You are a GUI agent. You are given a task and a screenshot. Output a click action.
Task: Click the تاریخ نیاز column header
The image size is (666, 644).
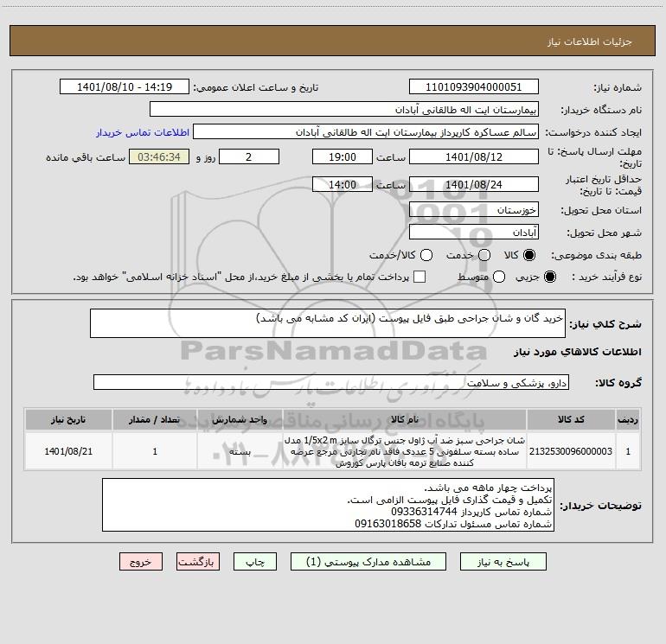tap(68, 419)
